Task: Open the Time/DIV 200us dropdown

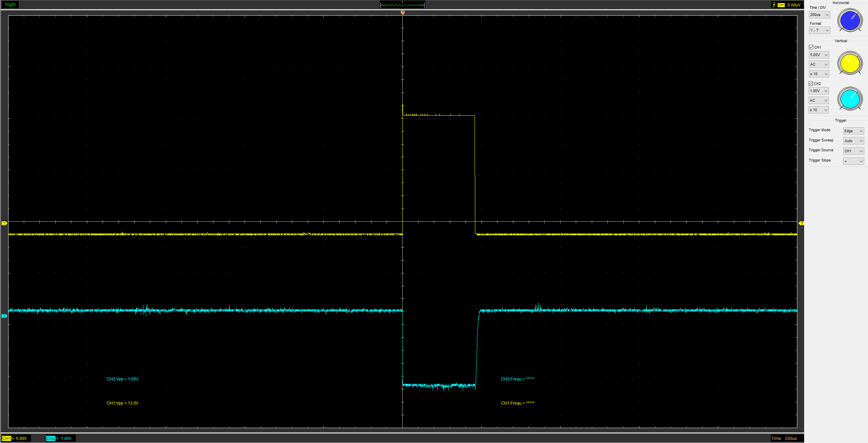Action: (819, 15)
